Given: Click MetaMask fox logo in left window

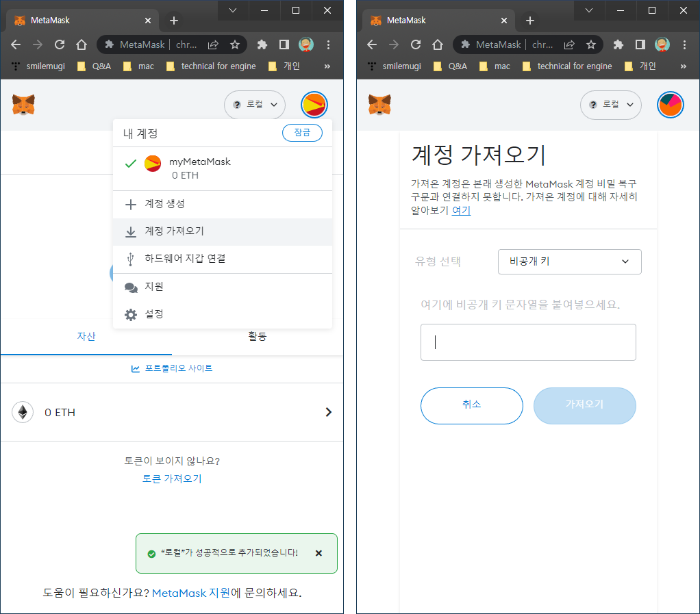Looking at the screenshot, I should pyautogui.click(x=23, y=105).
